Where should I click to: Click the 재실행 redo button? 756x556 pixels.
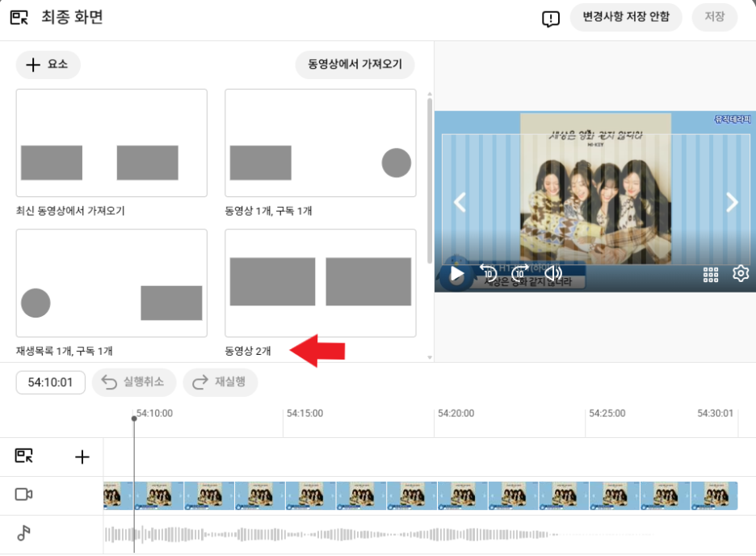point(220,382)
